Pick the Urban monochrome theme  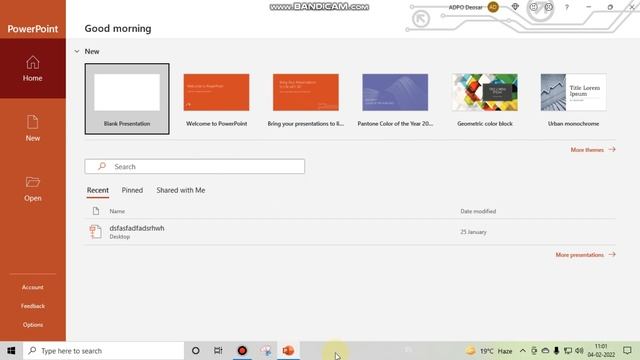click(573, 100)
